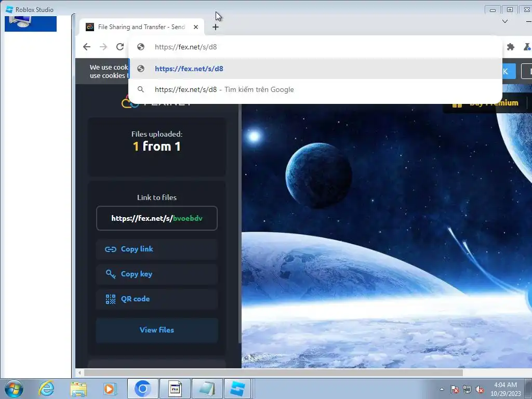Click the Action Center flag tray icon
This screenshot has height=399, width=532.
455,389
